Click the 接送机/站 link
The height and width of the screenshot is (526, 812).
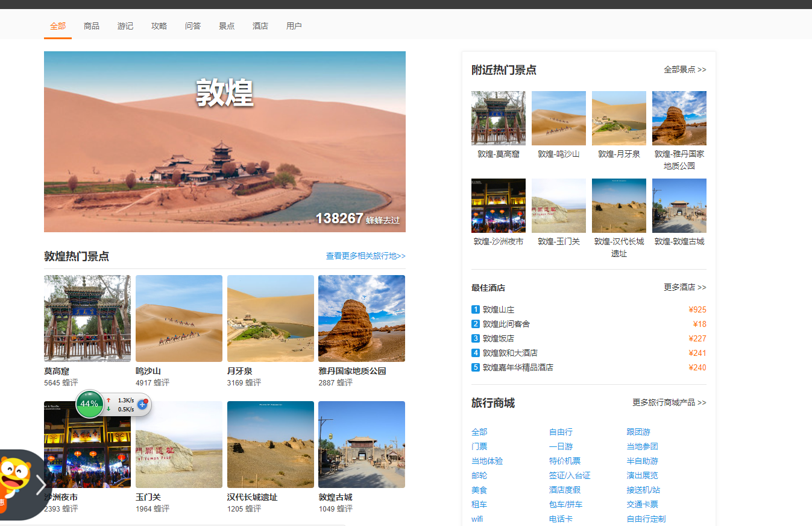tap(643, 490)
